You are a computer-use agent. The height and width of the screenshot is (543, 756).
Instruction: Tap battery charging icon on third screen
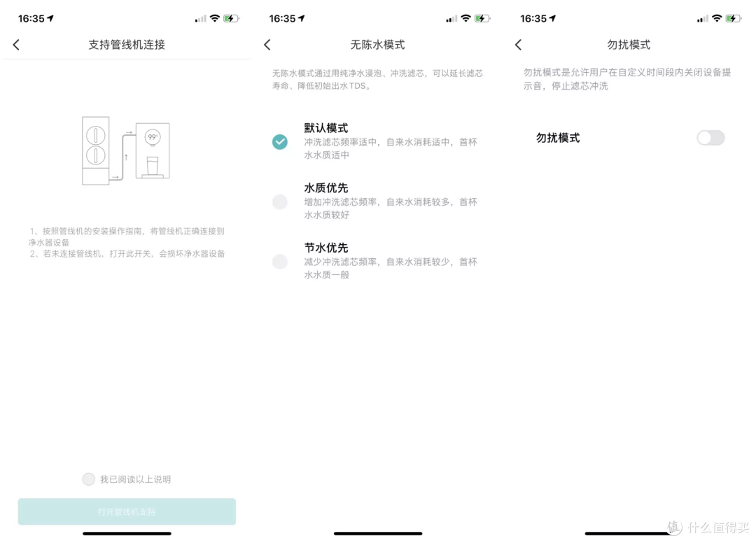pyautogui.click(x=734, y=18)
